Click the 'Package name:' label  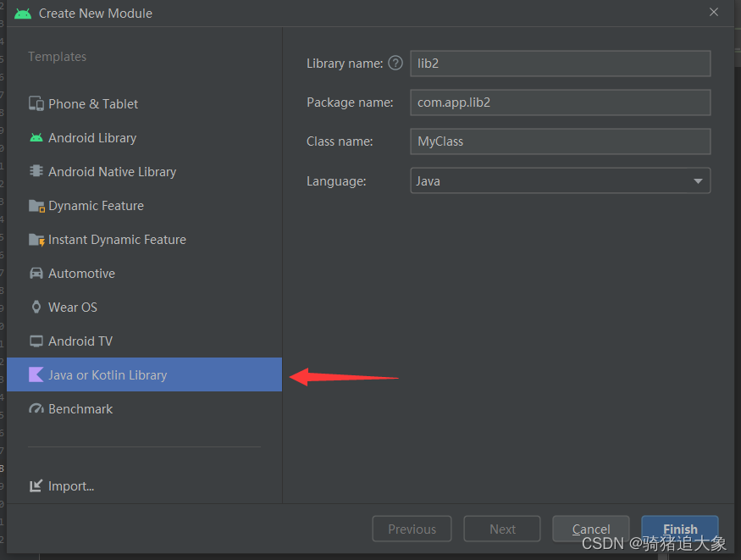click(351, 103)
